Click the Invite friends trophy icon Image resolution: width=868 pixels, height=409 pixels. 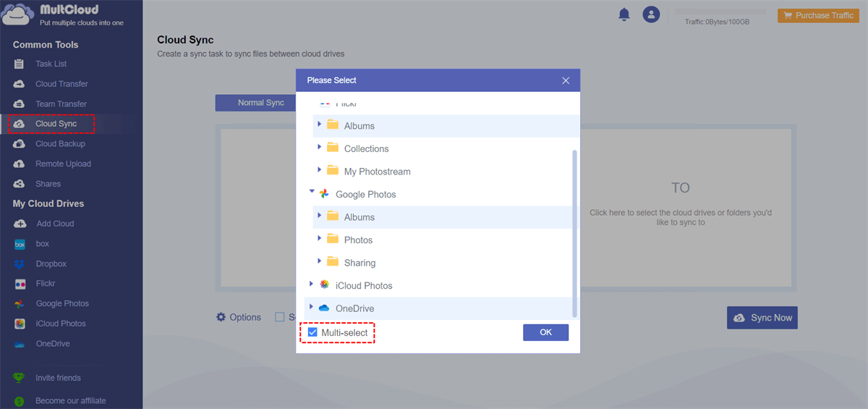click(x=20, y=378)
